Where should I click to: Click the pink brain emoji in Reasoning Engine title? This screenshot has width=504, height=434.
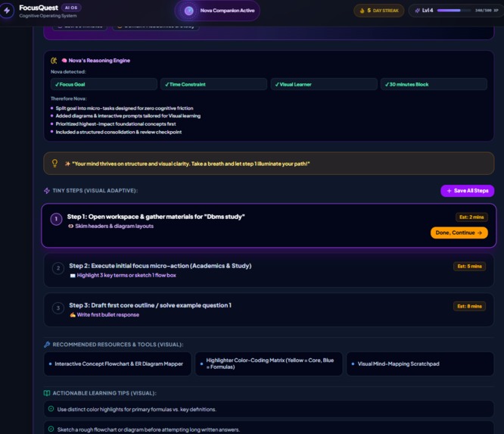tap(64, 61)
